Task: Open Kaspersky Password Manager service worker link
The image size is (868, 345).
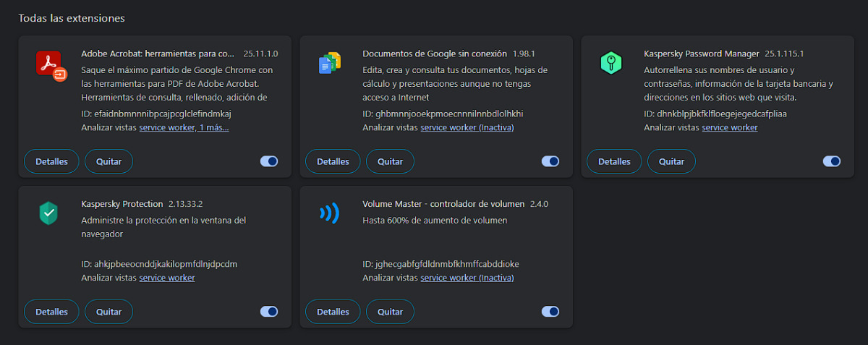Action: tap(730, 127)
